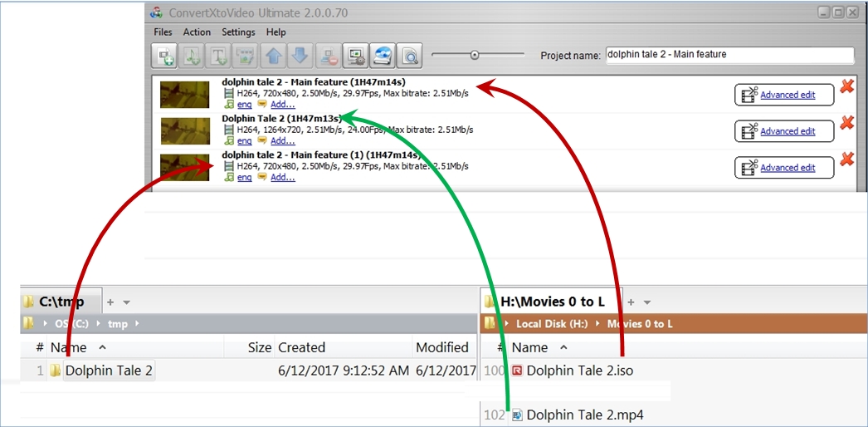Click tmp breadcrumb segment
868x427 pixels.
[117, 324]
